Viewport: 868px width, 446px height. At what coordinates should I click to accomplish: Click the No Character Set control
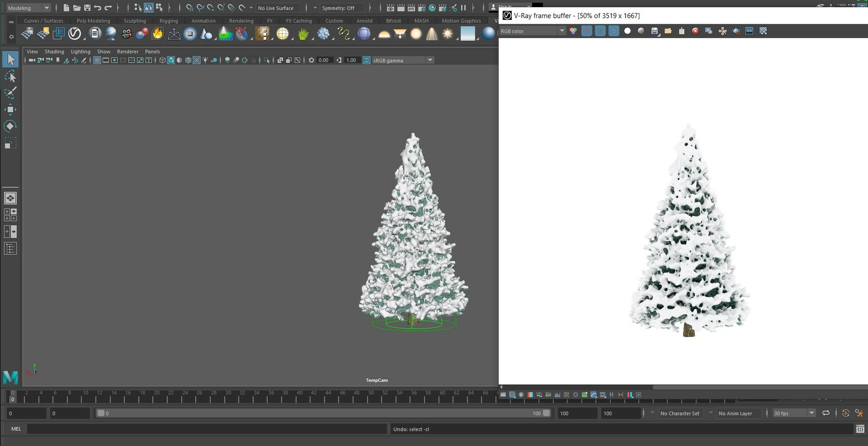coord(679,413)
